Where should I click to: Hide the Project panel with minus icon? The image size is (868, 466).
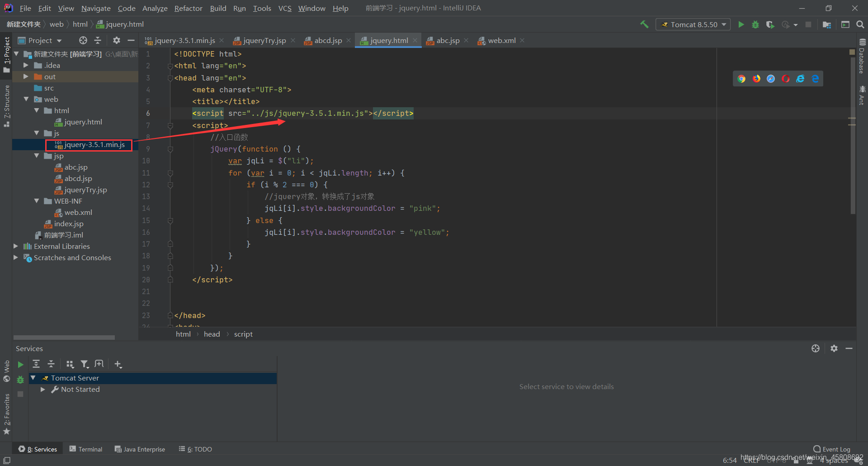pos(131,40)
